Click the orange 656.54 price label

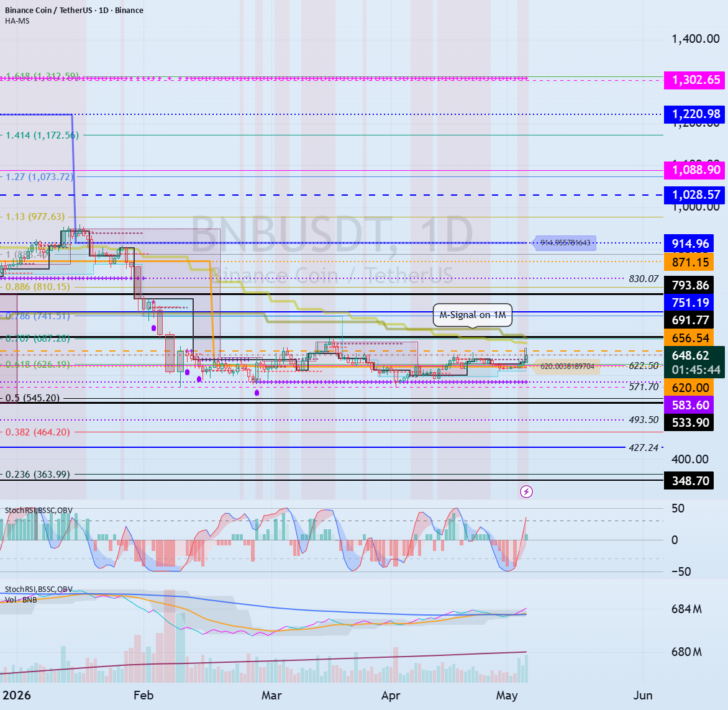(689, 338)
